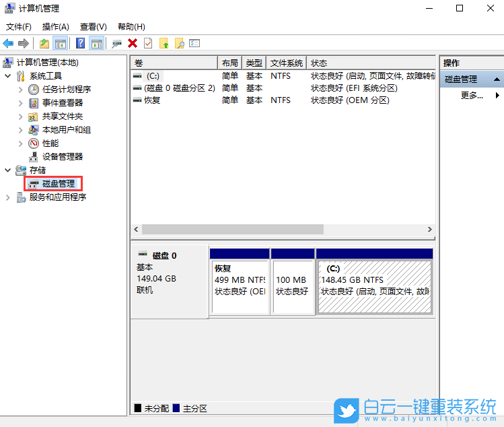Viewport: 504px width, 427px height.
Task: Select 共享文件夹 in the tree
Action: (x=63, y=116)
